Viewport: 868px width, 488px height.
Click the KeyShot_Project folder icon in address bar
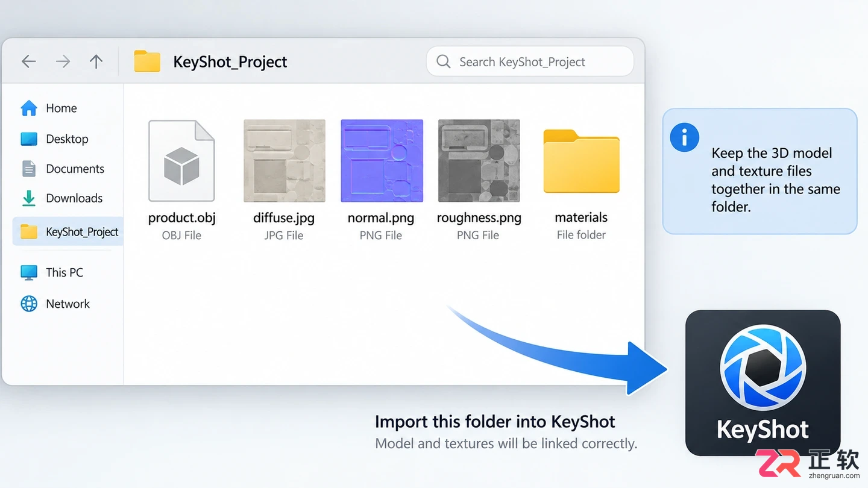tap(147, 61)
